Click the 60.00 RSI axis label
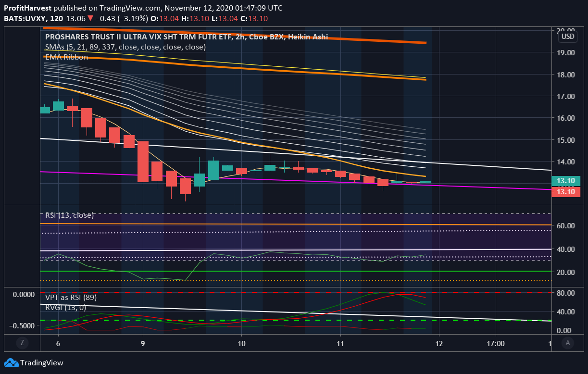The height and width of the screenshot is (374, 588). (566, 225)
